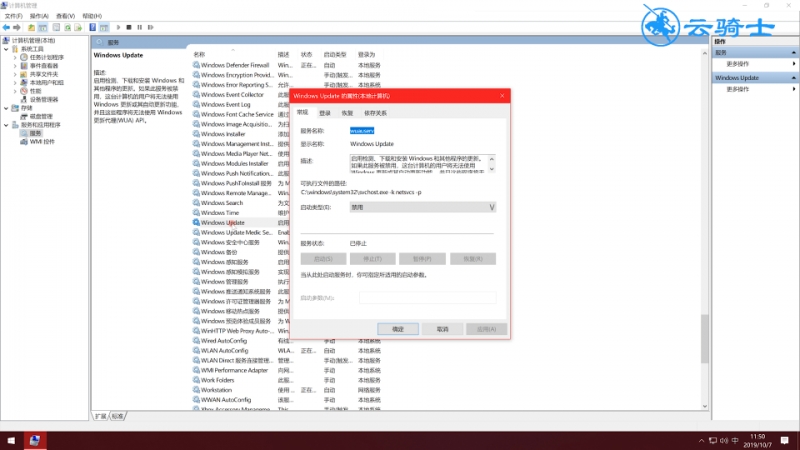The height and width of the screenshot is (450, 800).
Task: Expand the 本地用户和组 node arrow
Action: click(x=15, y=83)
